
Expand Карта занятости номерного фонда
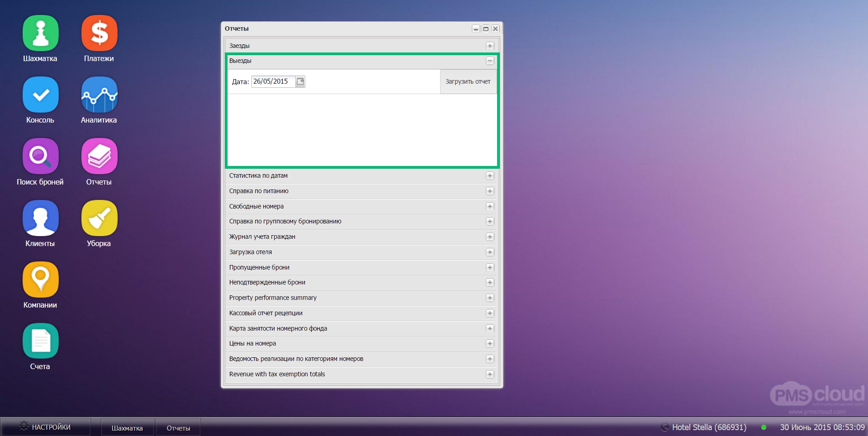[x=490, y=328]
